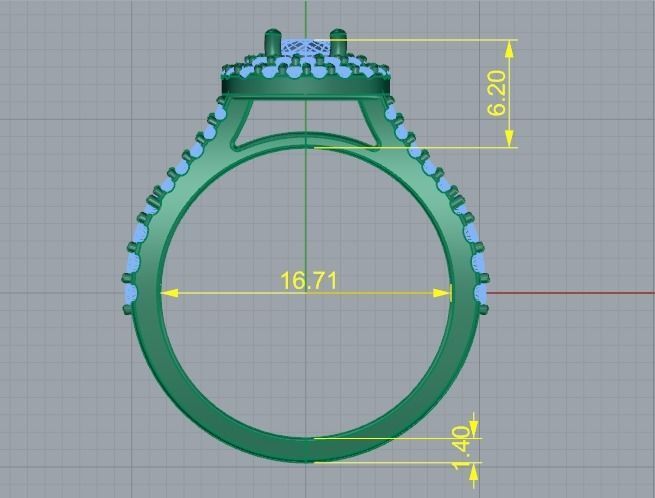Select the 6.20 height dimension text
Viewport: 655px width, 498px height.
[x=497, y=94]
